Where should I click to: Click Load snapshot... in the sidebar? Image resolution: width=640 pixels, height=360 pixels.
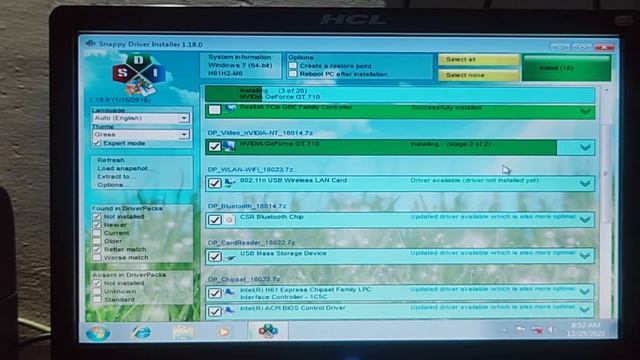click(x=125, y=168)
